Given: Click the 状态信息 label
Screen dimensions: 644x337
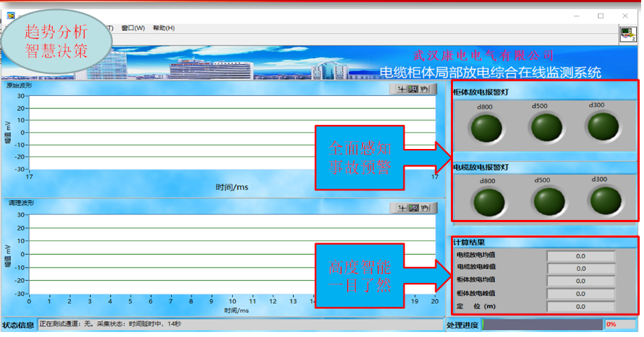Looking at the screenshot, I should 18,325.
